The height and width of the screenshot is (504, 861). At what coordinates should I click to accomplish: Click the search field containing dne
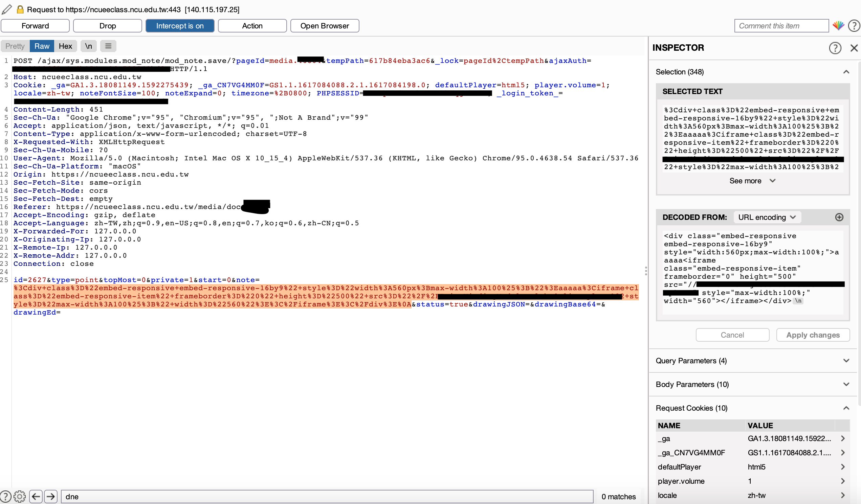click(x=327, y=496)
